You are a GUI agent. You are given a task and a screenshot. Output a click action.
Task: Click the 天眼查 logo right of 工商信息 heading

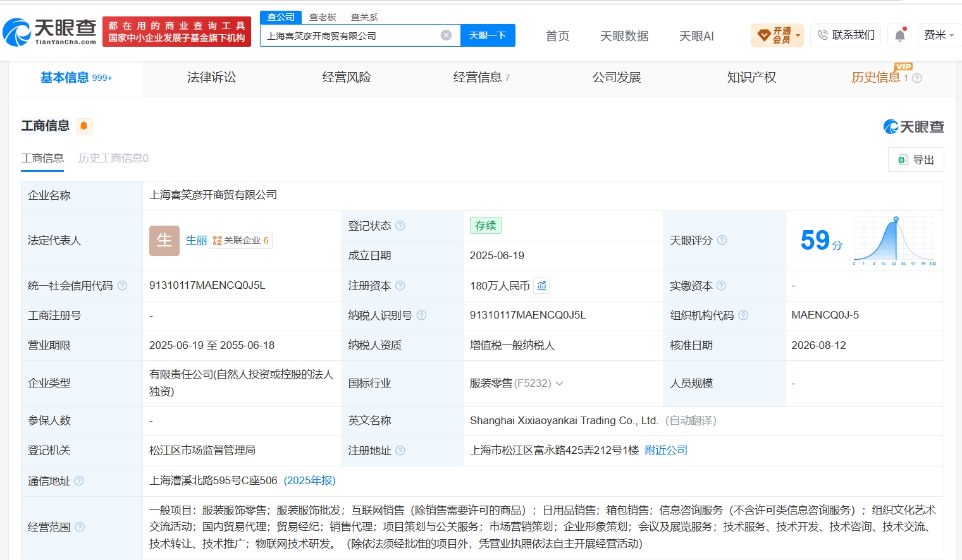coord(913,126)
